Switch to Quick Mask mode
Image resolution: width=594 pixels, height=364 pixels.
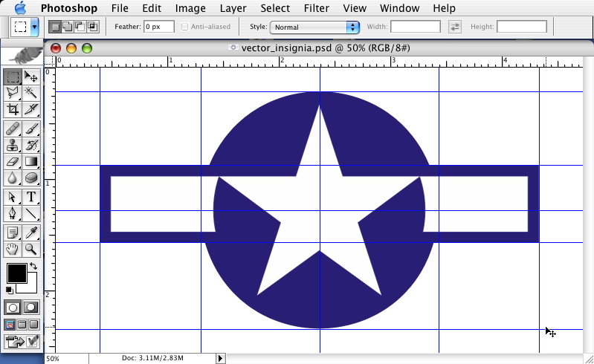coord(31,308)
